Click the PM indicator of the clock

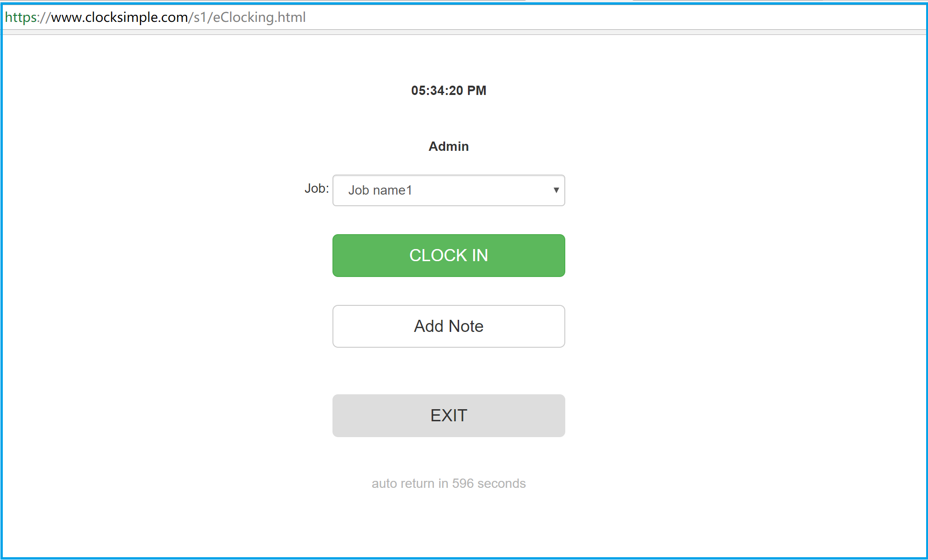point(477,90)
